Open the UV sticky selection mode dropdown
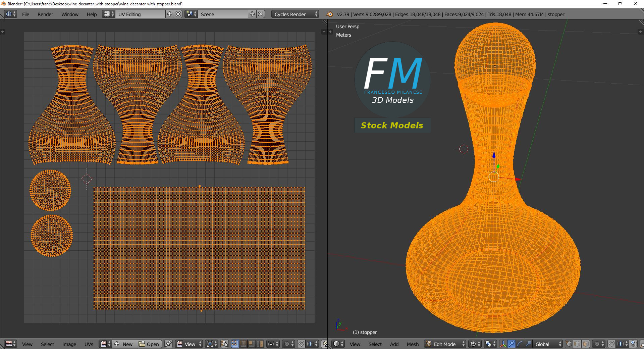644x349 pixels. pos(273,344)
